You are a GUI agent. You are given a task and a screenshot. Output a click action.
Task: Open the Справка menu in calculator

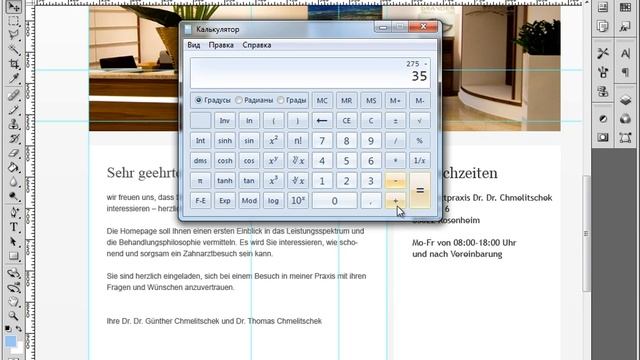click(257, 45)
